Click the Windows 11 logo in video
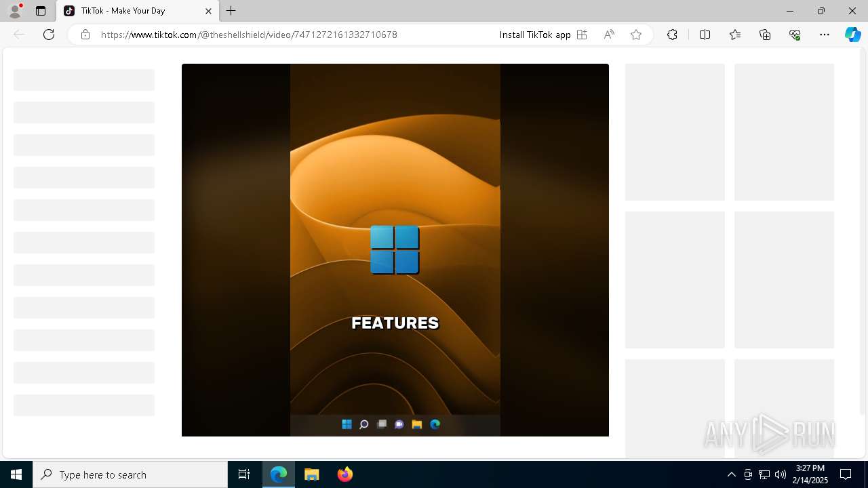 pos(395,250)
